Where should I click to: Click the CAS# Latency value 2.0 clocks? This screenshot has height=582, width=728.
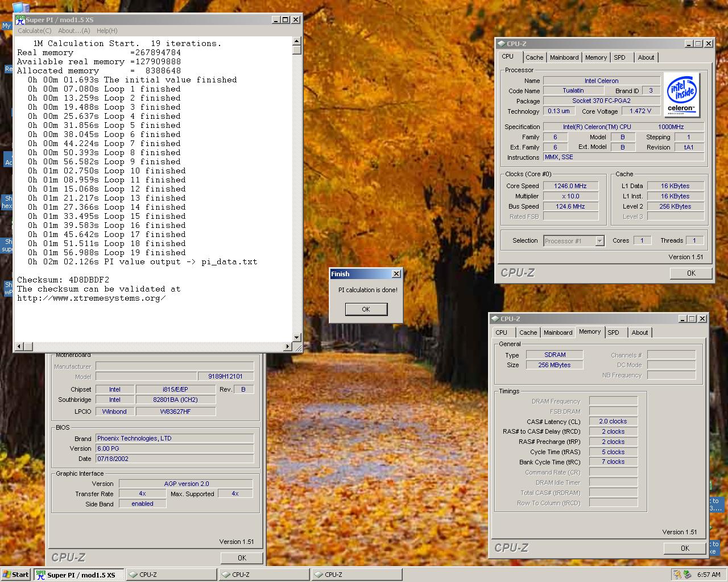pos(613,422)
